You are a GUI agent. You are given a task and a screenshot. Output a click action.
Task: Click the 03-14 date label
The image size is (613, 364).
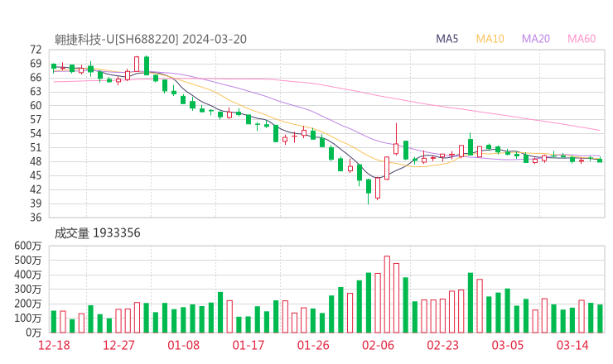tap(572, 345)
